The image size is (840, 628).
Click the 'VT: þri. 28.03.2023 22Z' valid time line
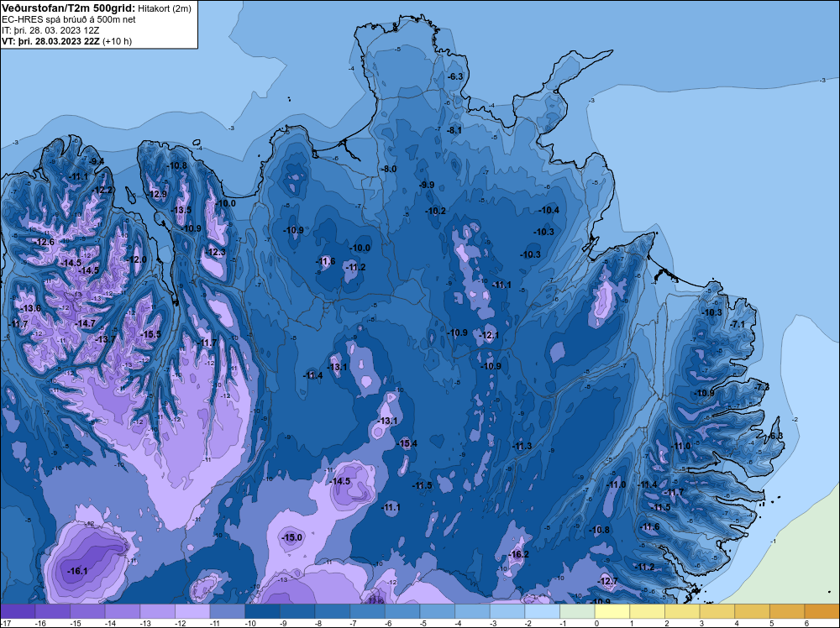[x=51, y=40]
